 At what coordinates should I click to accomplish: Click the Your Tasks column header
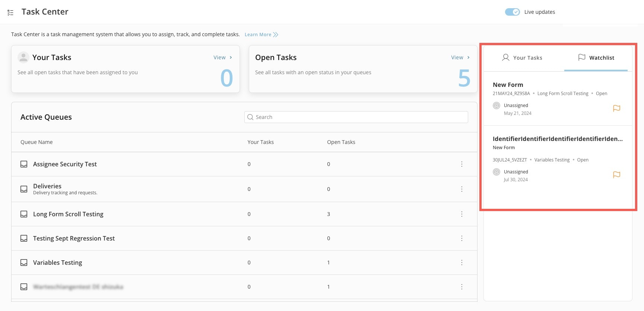pos(261,142)
